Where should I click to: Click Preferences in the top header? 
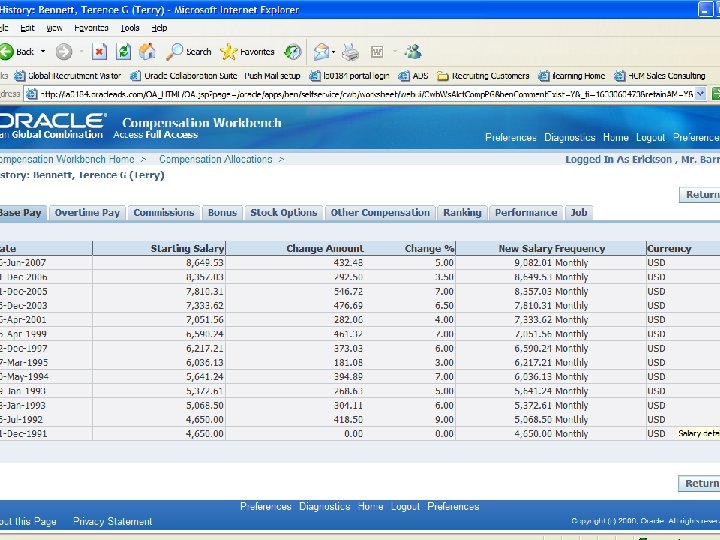coord(511,137)
